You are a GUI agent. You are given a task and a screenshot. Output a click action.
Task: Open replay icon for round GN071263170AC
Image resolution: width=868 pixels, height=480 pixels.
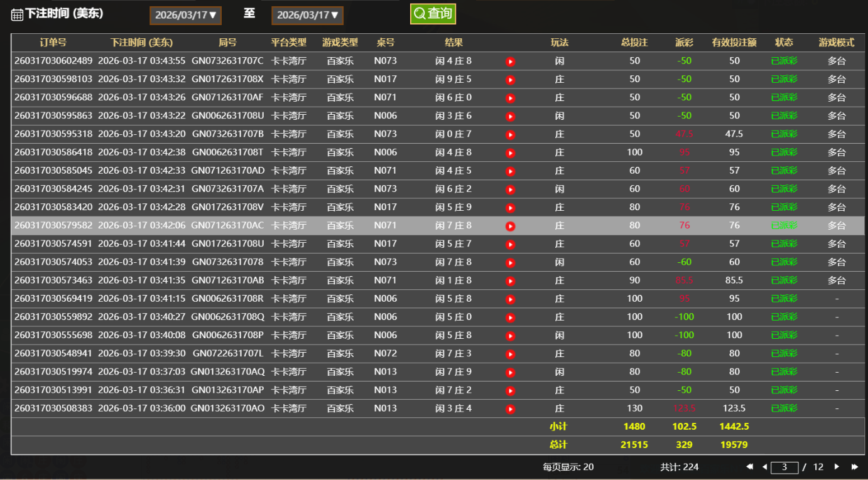tap(511, 226)
